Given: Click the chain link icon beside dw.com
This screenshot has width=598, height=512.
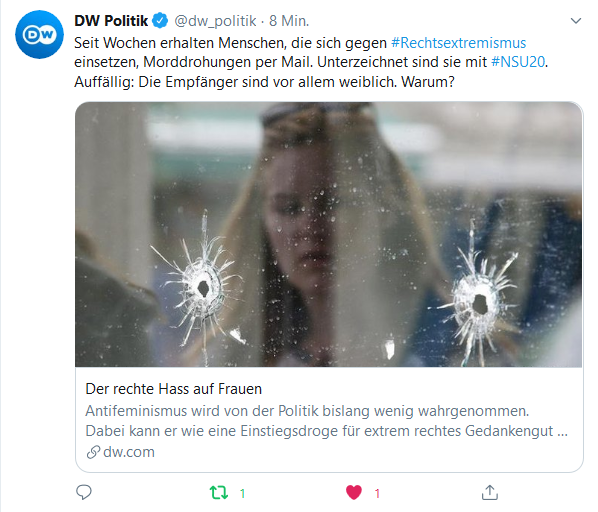Looking at the screenshot, I should coord(93,452).
